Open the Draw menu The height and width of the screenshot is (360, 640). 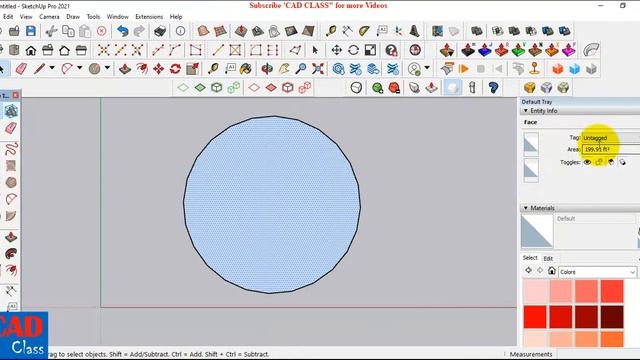(73, 17)
